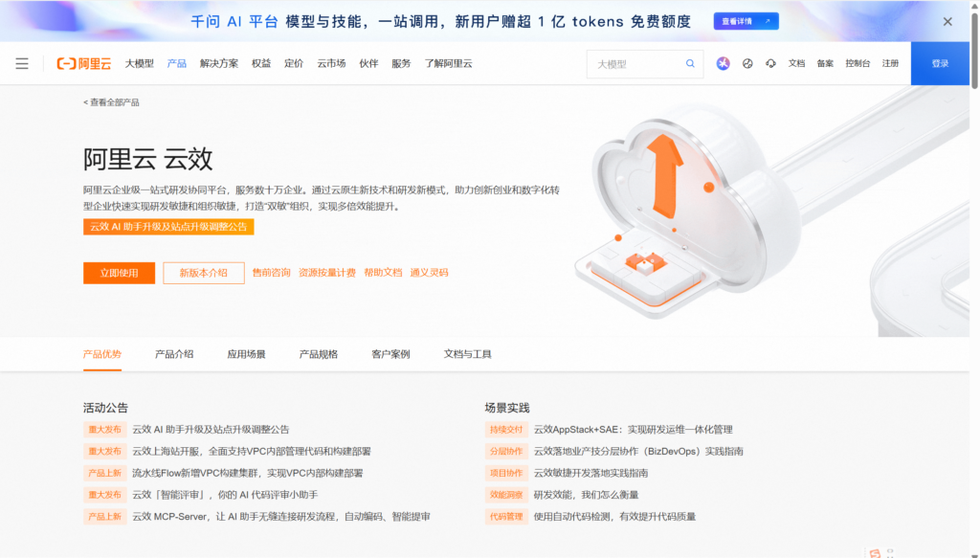Open 云效 MCP-Server announcement
The height and width of the screenshot is (558, 980).
click(x=281, y=517)
